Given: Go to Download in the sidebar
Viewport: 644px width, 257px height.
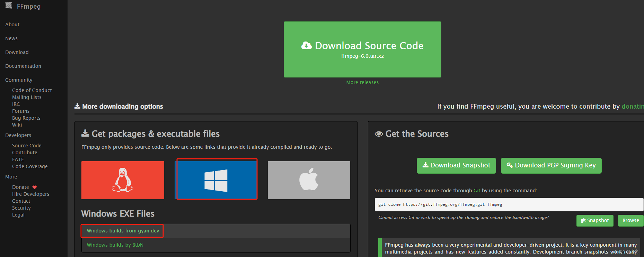Looking at the screenshot, I should click(17, 52).
